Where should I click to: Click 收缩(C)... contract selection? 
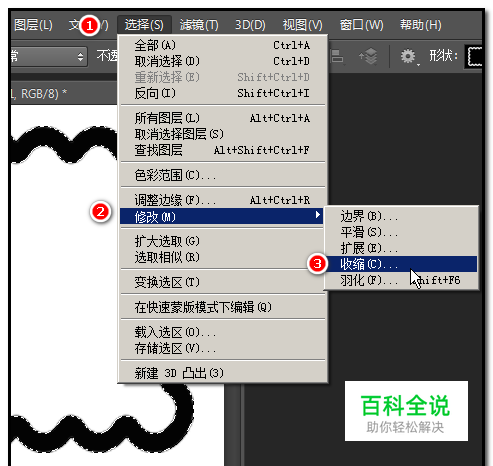pyautogui.click(x=401, y=264)
